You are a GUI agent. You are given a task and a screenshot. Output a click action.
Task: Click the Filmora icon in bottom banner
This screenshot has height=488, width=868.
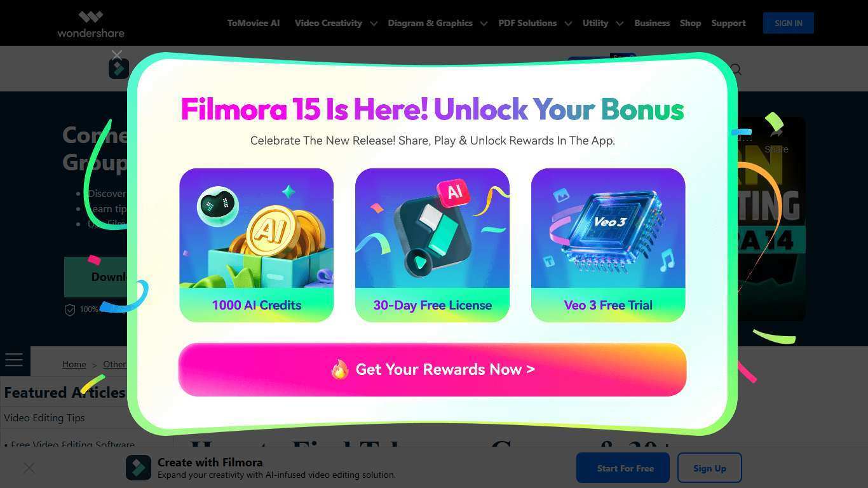[139, 468]
